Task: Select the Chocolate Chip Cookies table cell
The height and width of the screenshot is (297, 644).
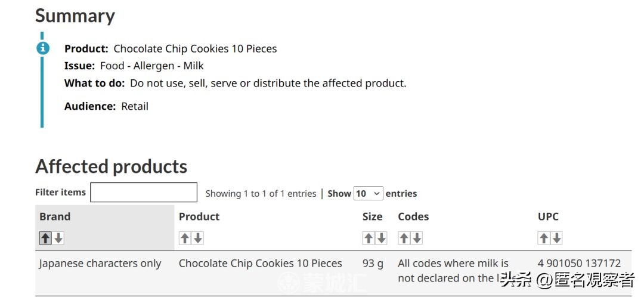Action: click(261, 263)
